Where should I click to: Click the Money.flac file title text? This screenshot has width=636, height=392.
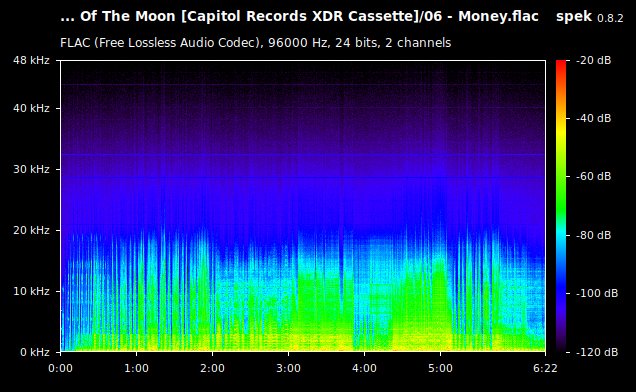299,17
